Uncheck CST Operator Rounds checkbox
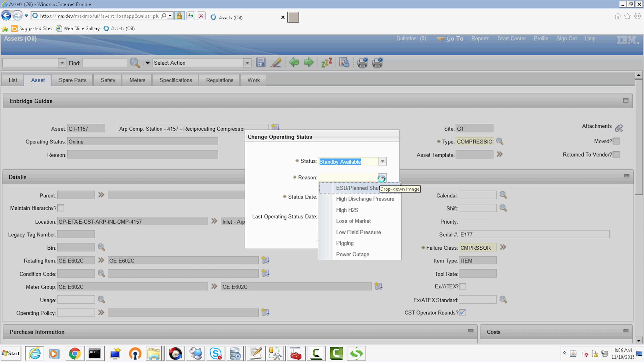This screenshot has height=362, width=644. pyautogui.click(x=462, y=312)
